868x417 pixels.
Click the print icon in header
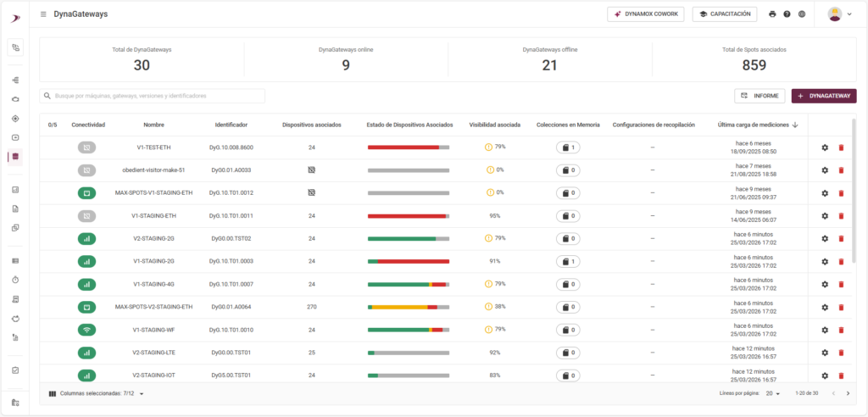tap(772, 14)
